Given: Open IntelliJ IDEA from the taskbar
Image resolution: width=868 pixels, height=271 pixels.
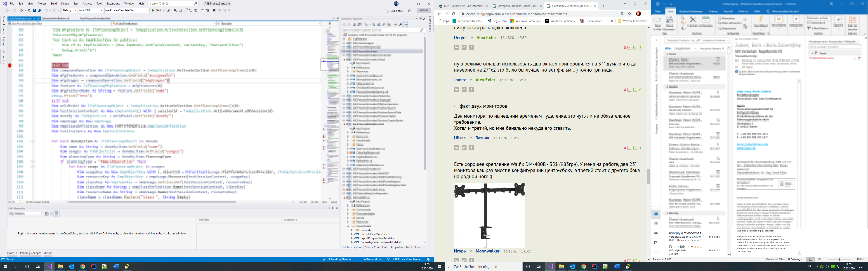Looking at the screenshot, I should (x=94, y=266).
